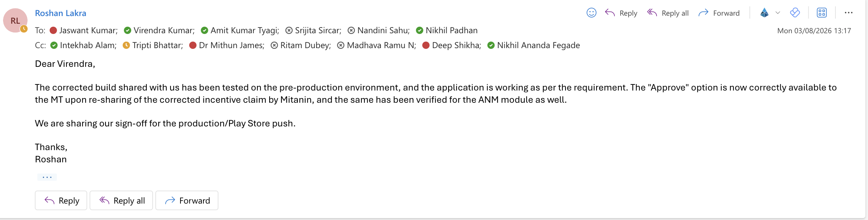
Task: Expand the collapsed message ellipsis below signature
Action: click(x=47, y=177)
